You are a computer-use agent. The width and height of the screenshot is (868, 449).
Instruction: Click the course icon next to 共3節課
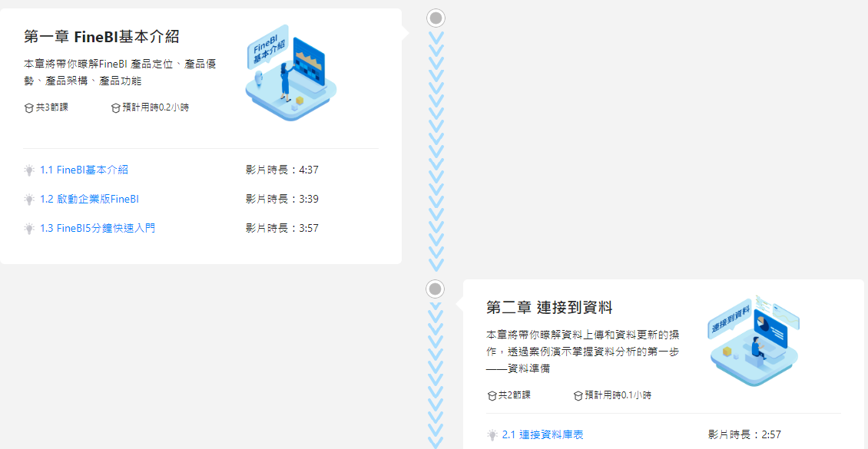29,107
